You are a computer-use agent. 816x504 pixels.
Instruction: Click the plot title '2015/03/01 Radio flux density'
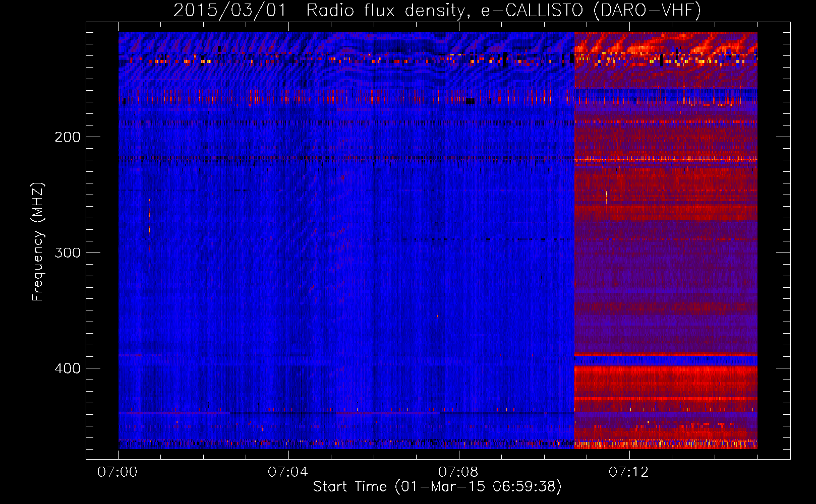pyautogui.click(x=437, y=10)
